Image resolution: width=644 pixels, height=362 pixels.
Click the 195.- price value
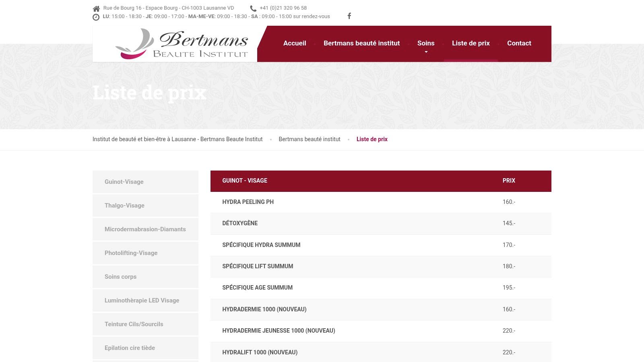click(509, 288)
